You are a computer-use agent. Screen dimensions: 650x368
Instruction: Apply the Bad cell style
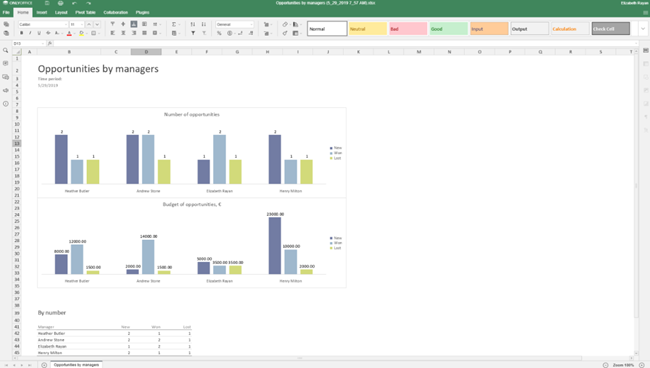pyautogui.click(x=408, y=29)
